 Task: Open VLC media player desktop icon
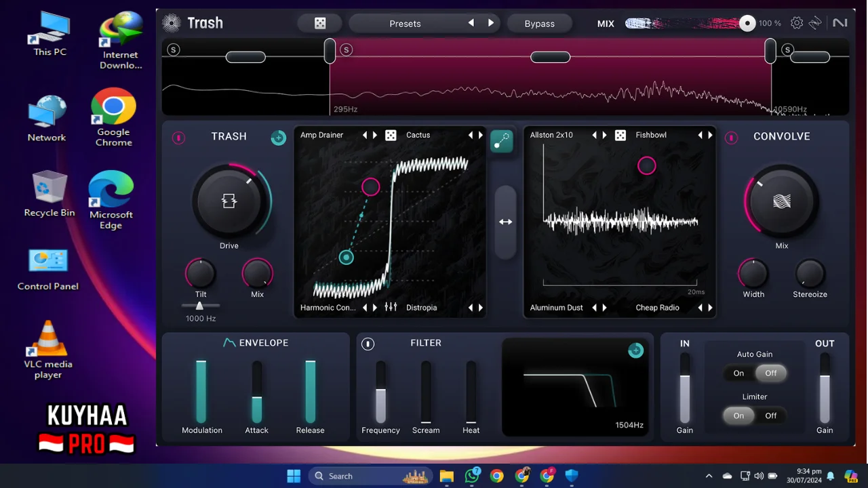click(x=48, y=349)
